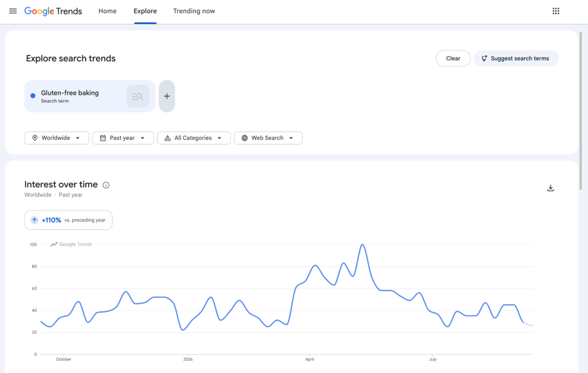Click the 'October' axis label
The width and height of the screenshot is (588, 373).
tap(63, 359)
